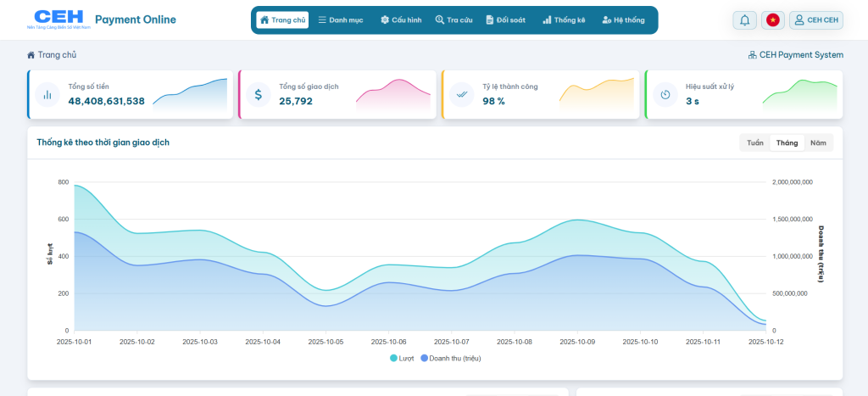Click the notification bell icon
This screenshot has width=868, height=396.
pyautogui.click(x=745, y=20)
